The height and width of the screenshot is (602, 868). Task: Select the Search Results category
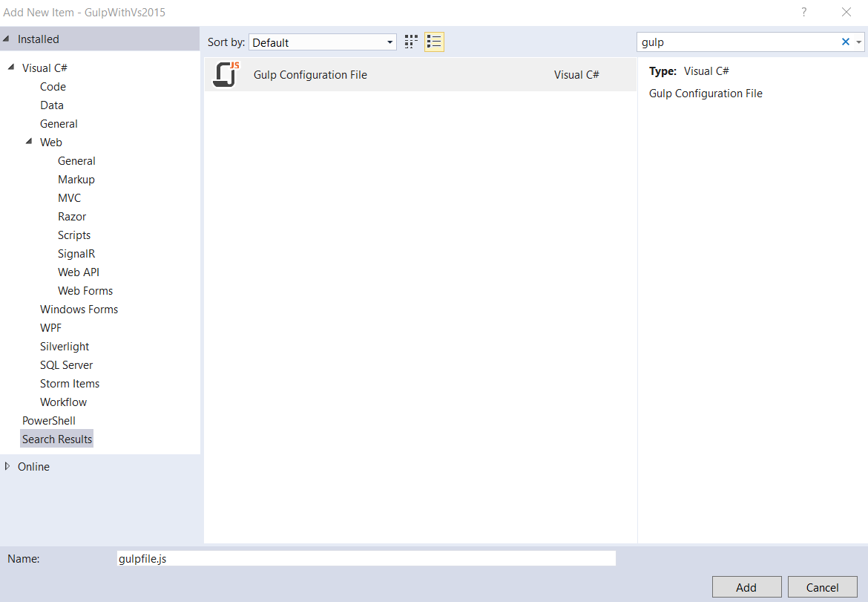(x=56, y=439)
